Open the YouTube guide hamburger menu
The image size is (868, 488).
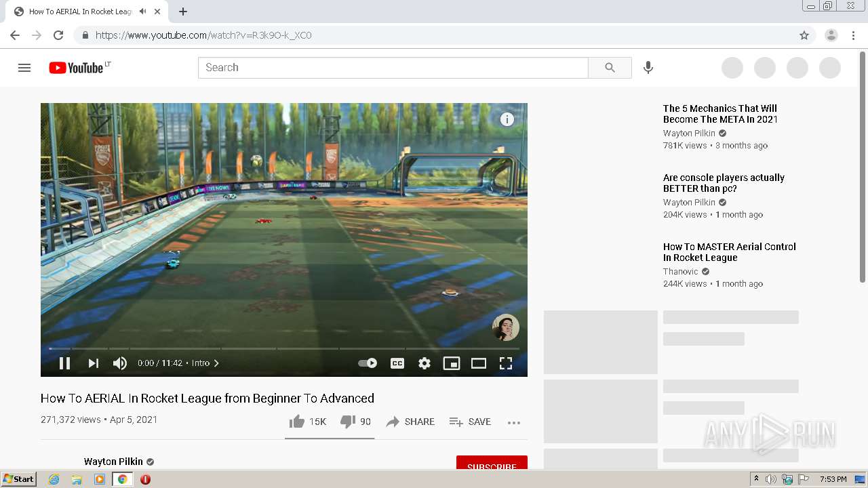(x=24, y=68)
